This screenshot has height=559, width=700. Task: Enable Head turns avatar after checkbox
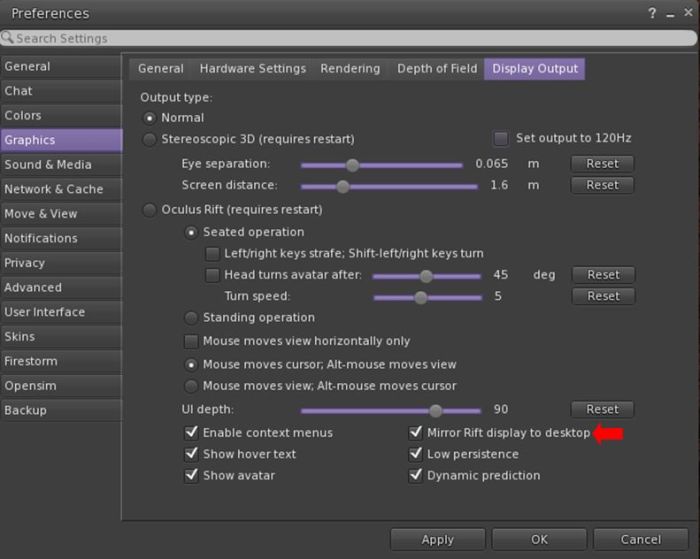(212, 275)
